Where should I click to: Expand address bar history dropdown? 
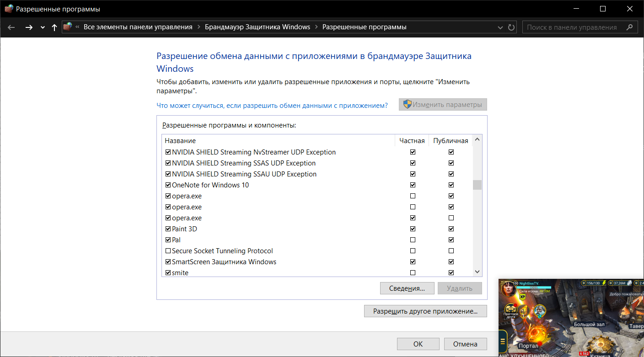[x=500, y=27]
